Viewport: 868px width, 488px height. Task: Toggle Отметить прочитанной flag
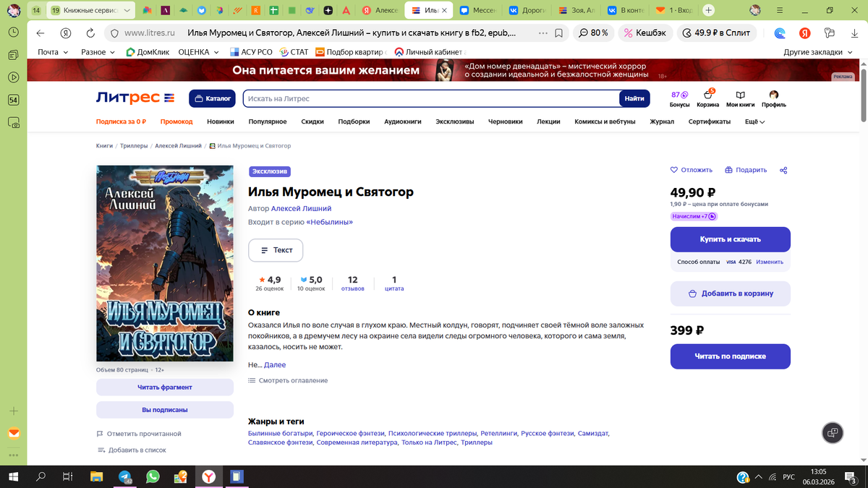tap(139, 434)
